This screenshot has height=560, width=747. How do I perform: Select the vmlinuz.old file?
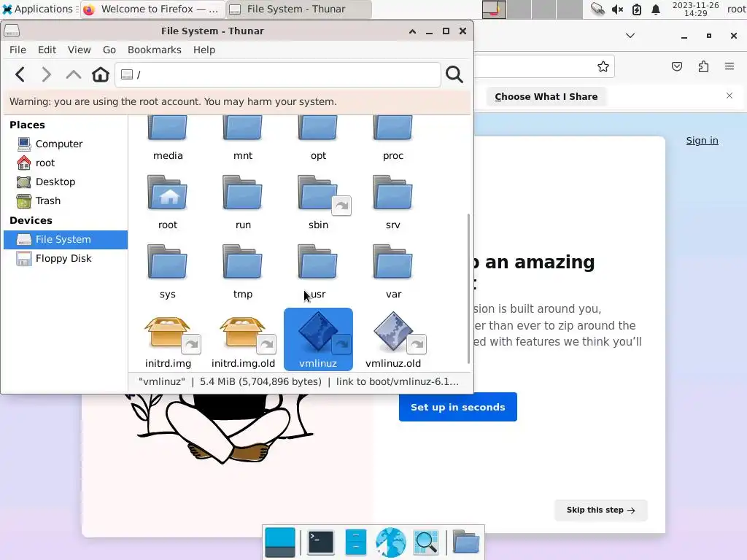point(393,341)
